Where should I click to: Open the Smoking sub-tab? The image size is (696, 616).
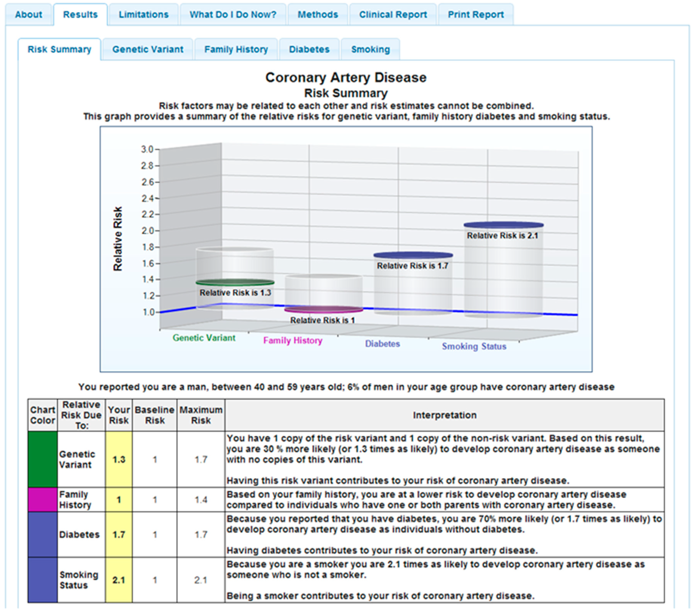pyautogui.click(x=370, y=49)
